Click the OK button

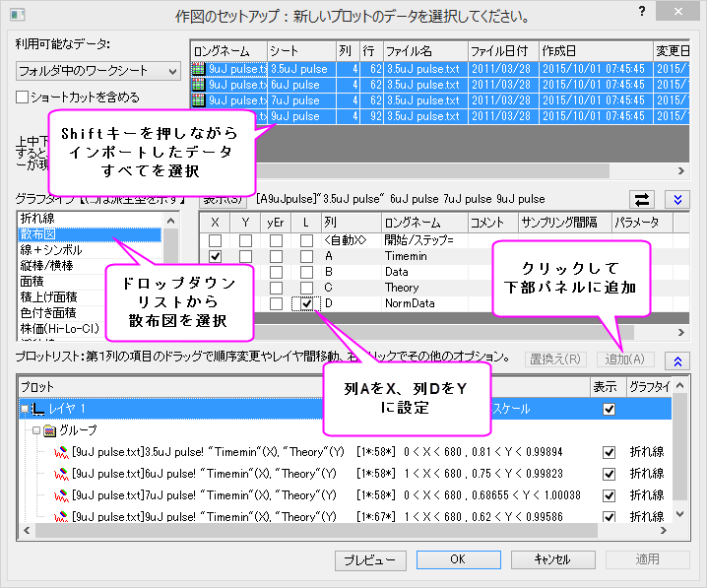(x=459, y=559)
